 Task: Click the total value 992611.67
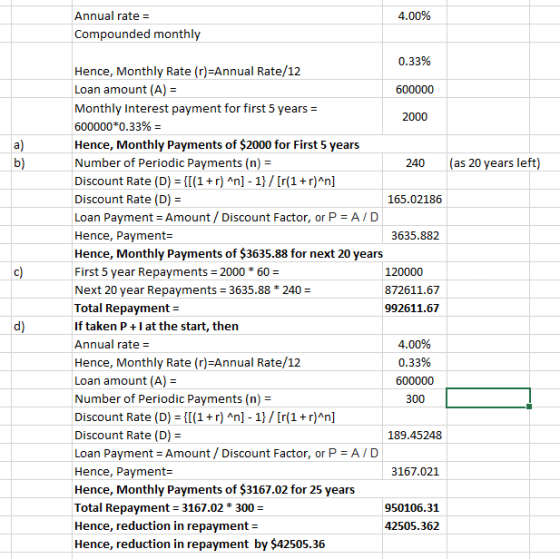pyautogui.click(x=415, y=308)
